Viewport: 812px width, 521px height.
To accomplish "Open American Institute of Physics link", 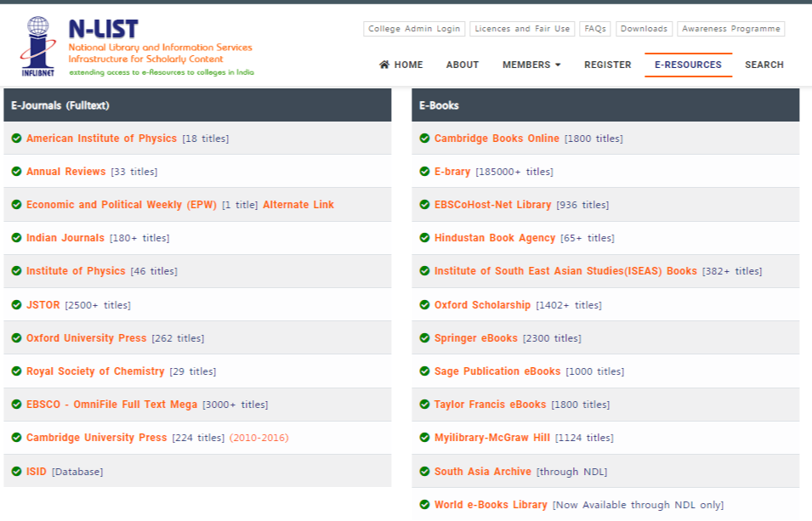I will pyautogui.click(x=101, y=139).
